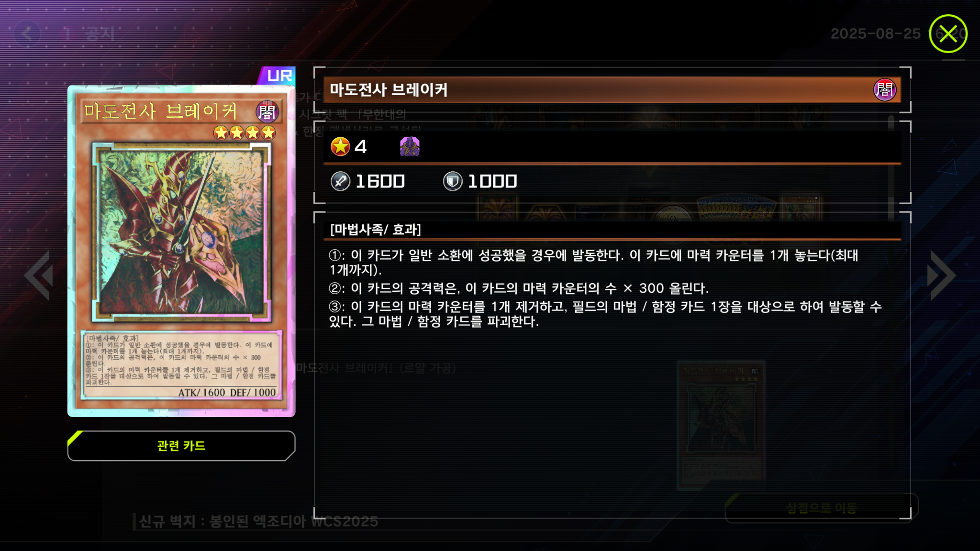
Task: Open the related cards button 관련 카드
Action: 181,446
